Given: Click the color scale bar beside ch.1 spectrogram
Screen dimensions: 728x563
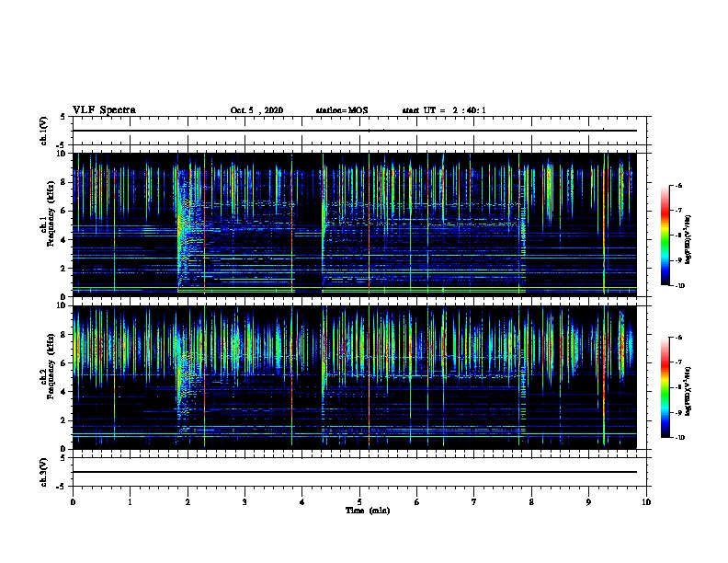Looking at the screenshot, I should (665, 236).
